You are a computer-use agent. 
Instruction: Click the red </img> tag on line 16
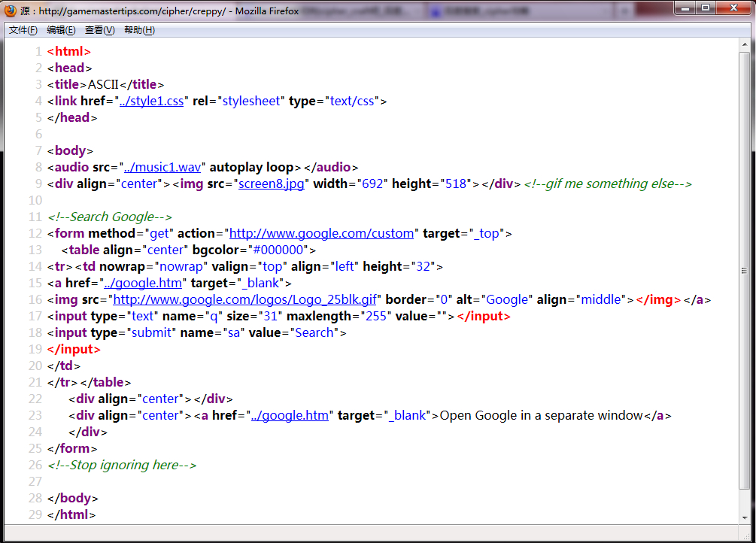coord(659,299)
